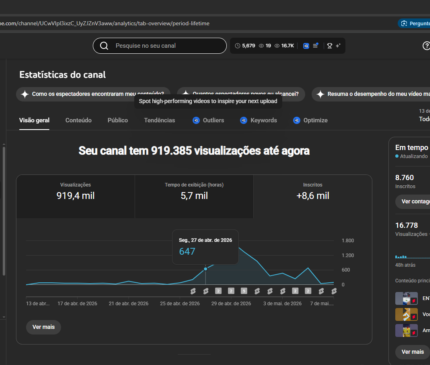Click the last Shorts marker at the chart's right end
The height and width of the screenshot is (365, 430).
pyautogui.click(x=334, y=291)
